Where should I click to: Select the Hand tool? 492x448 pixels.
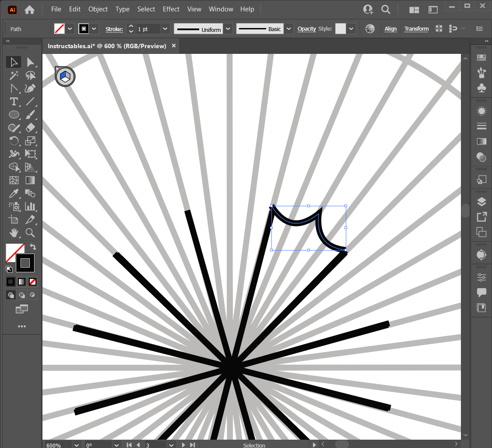click(x=14, y=233)
